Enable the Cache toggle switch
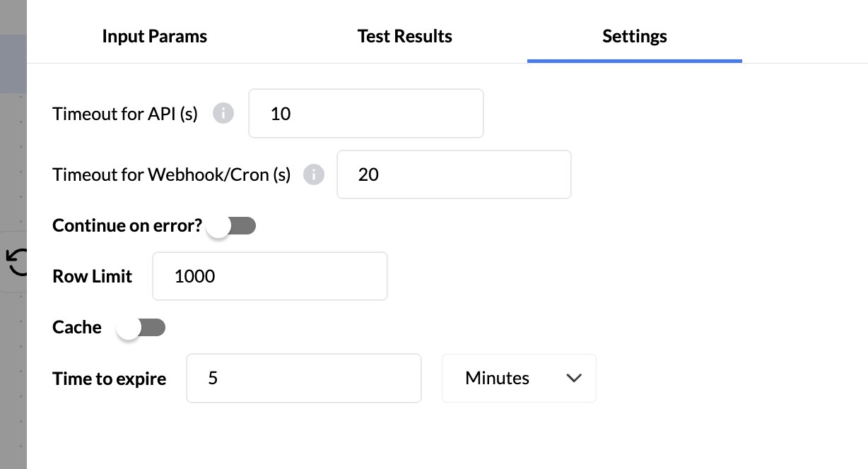 point(141,328)
